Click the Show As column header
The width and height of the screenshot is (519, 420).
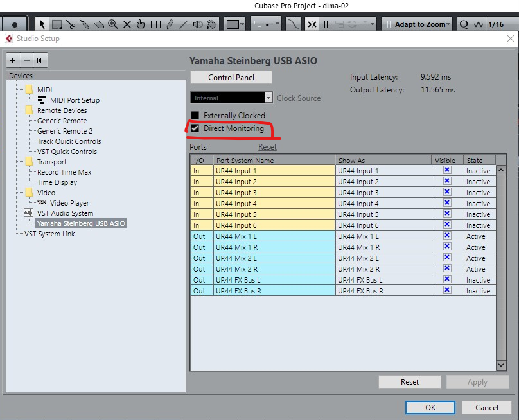pos(383,160)
